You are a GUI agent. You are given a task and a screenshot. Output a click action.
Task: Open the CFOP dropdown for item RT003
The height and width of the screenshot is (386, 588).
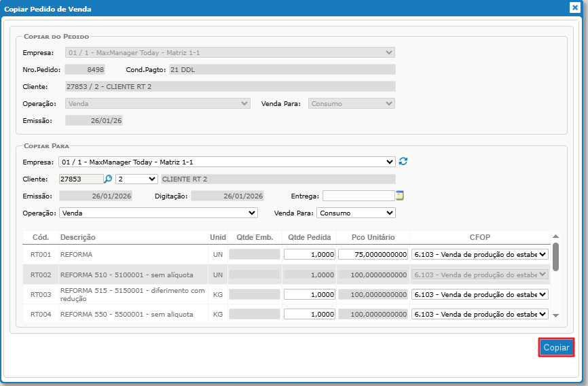[480, 294]
